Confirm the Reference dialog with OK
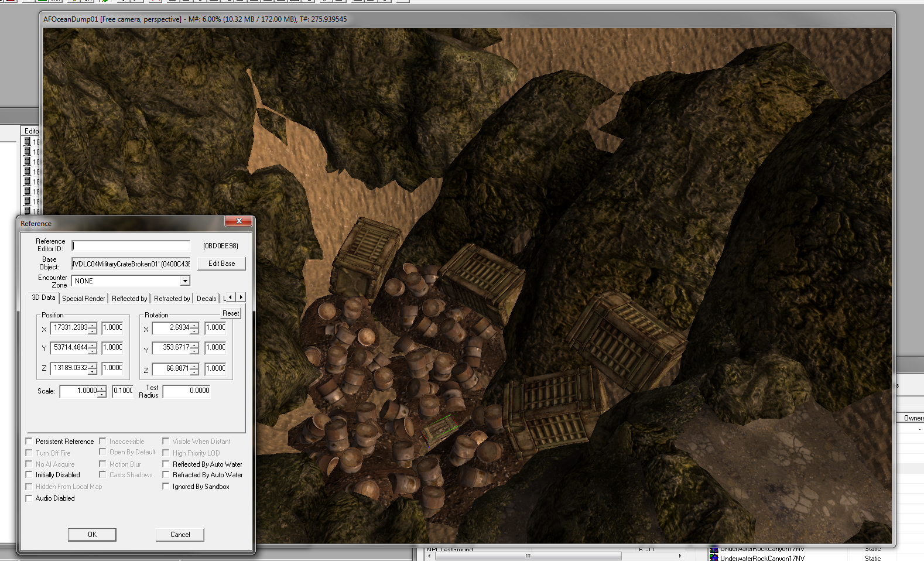The width and height of the screenshot is (924, 561). pos(92,535)
